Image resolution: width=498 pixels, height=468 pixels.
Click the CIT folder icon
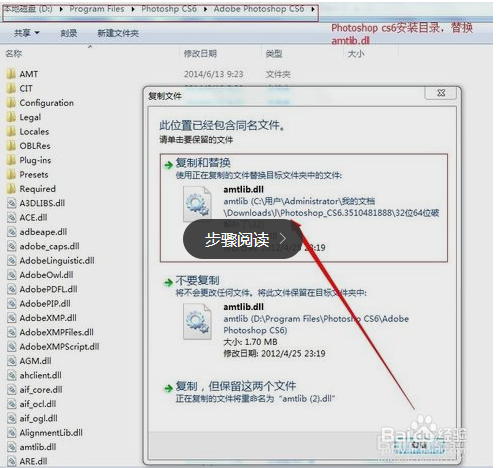tap(11, 88)
